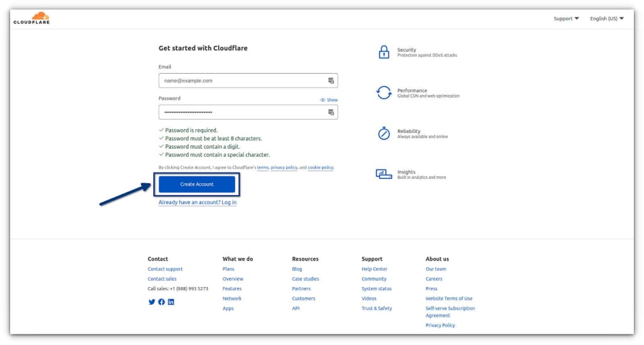Viewport: 644px width, 345px height.
Task: Open the Plans footer link
Action: click(x=228, y=269)
